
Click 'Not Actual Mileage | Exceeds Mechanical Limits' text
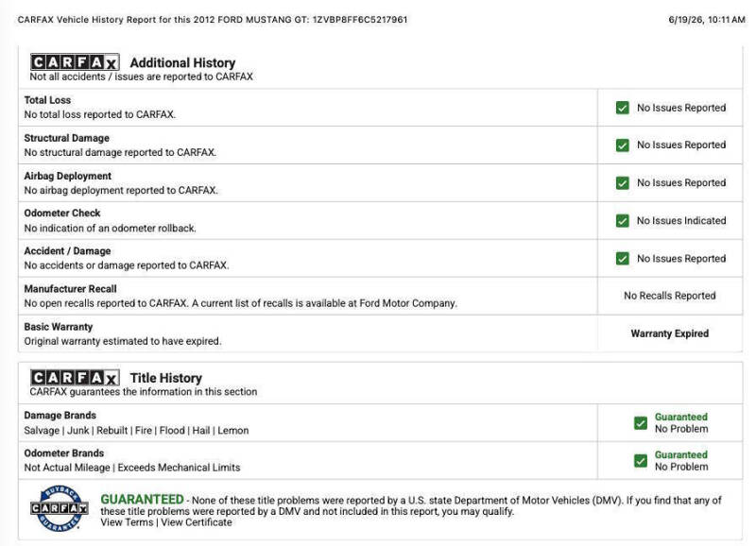coord(132,468)
